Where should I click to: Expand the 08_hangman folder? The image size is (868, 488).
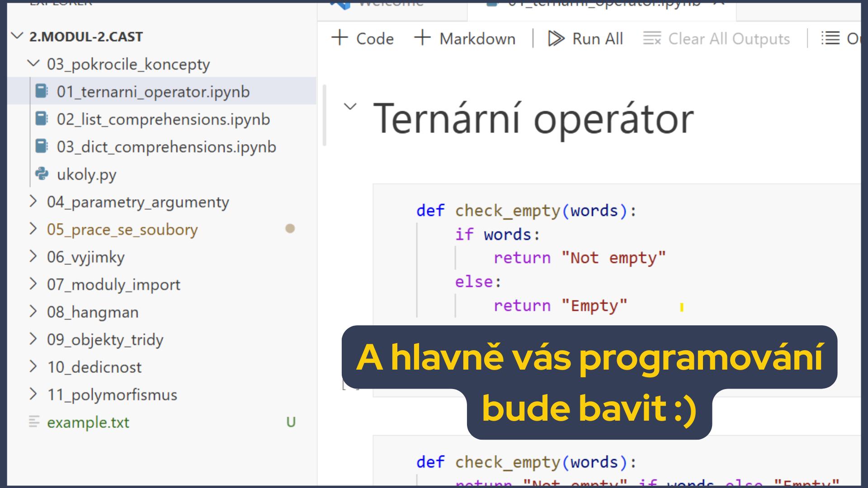pyautogui.click(x=33, y=312)
